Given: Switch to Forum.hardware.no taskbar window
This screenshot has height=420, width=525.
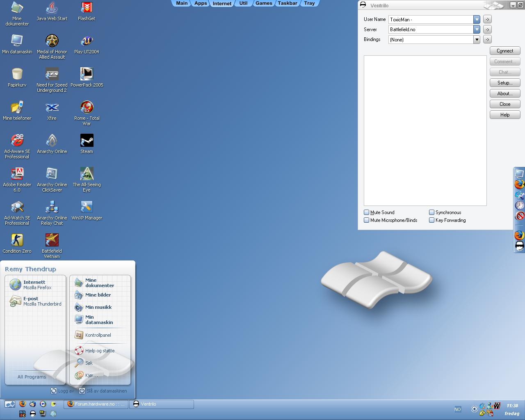Looking at the screenshot, I should 96,404.
